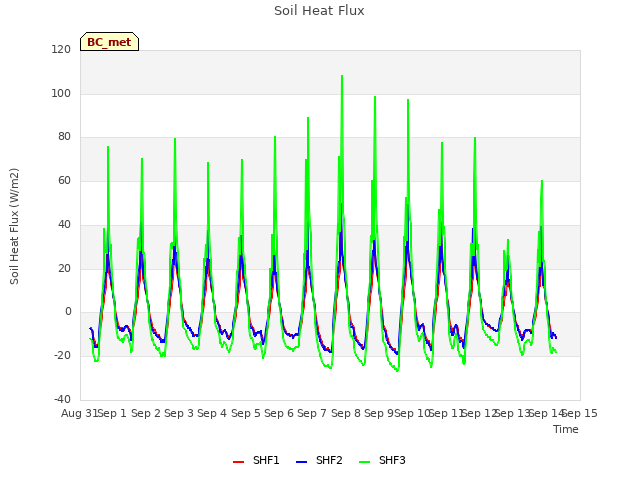The width and height of the screenshot is (640, 480).
Task: Click the lowest SHF3 trough before Sep 10
Action: click(x=398, y=370)
